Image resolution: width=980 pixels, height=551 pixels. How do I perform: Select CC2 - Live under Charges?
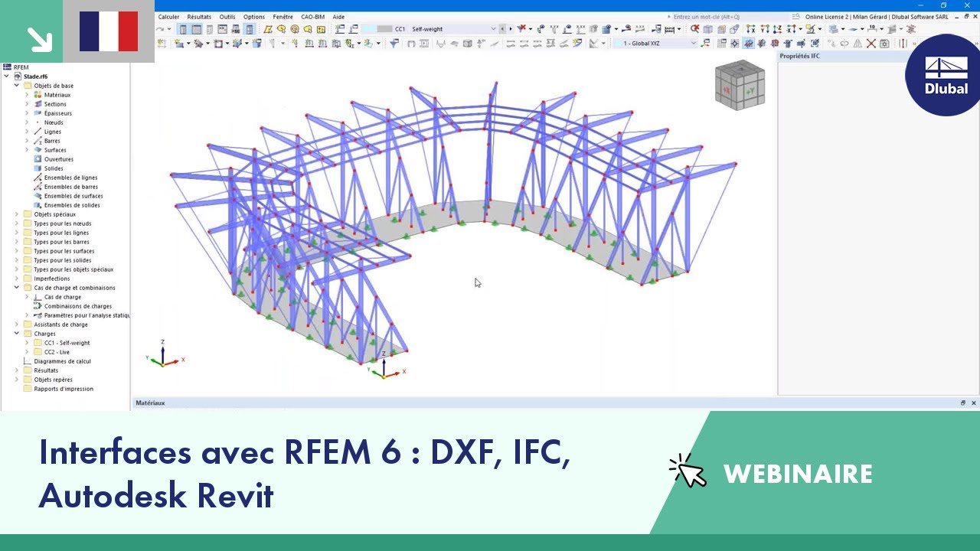click(57, 352)
